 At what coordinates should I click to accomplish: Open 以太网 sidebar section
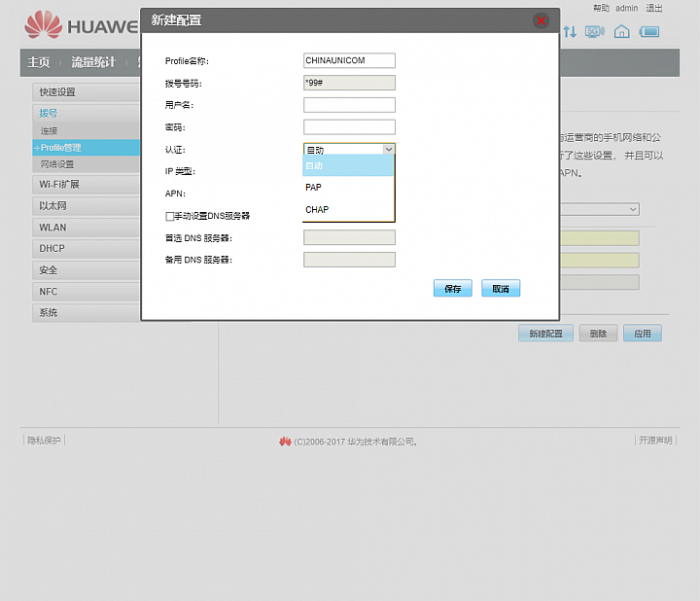(87, 206)
